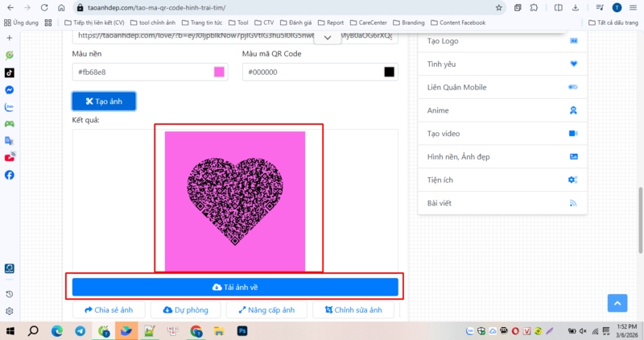Open YouTube in the sidebar
Screen dimensions: 644x340
tap(10, 157)
